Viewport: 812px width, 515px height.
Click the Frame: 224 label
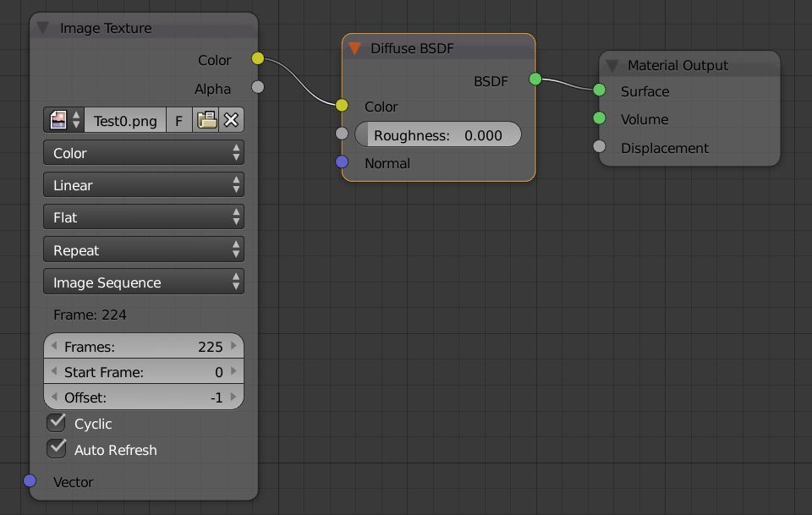[90, 315]
